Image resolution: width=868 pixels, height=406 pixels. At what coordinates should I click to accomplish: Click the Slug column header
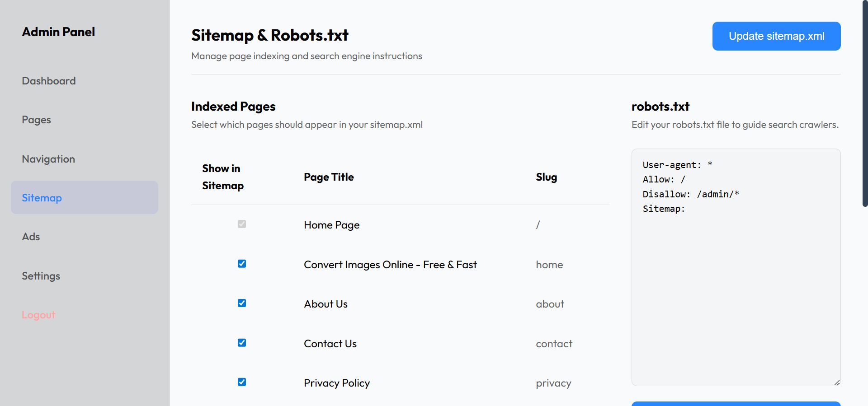coord(546,177)
